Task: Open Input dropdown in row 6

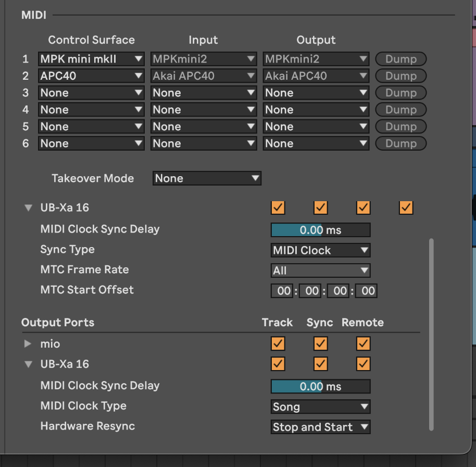Action: [204, 143]
